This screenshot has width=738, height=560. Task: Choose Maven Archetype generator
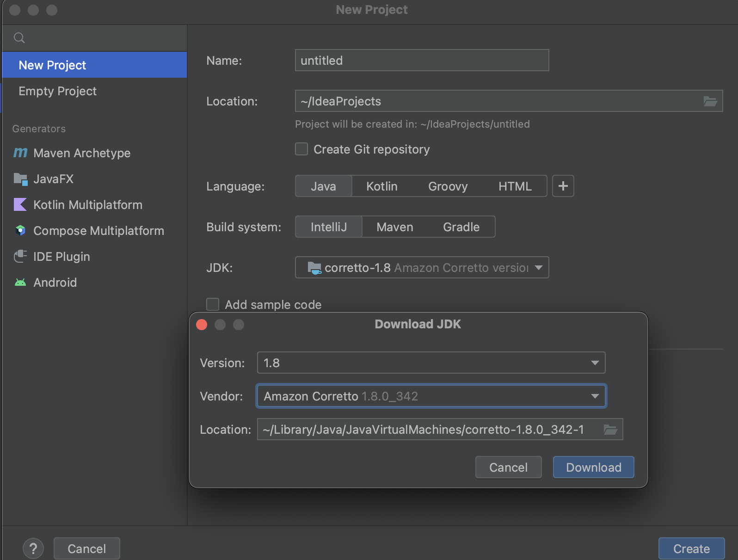[x=94, y=153]
